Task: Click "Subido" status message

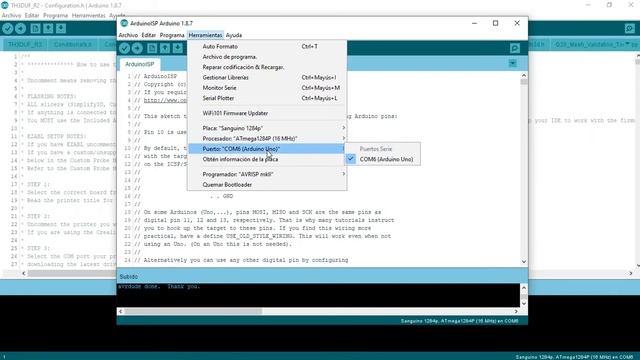Action: point(129,277)
